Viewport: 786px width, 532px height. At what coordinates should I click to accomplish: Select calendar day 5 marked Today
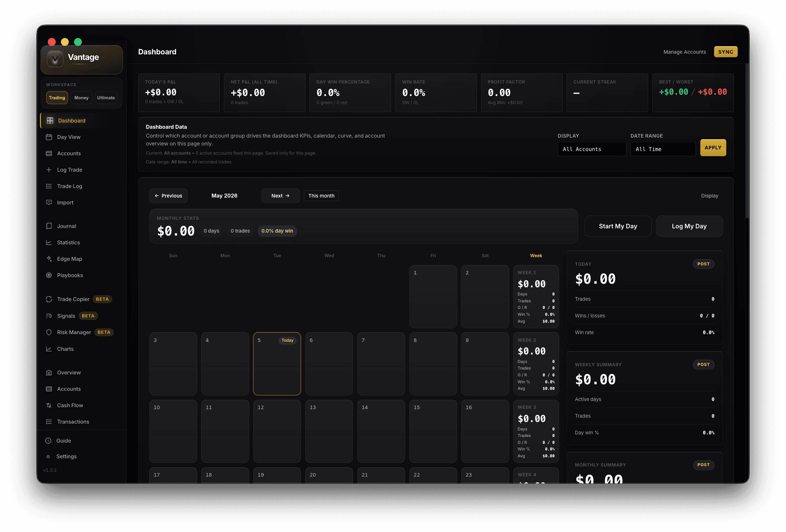click(277, 364)
